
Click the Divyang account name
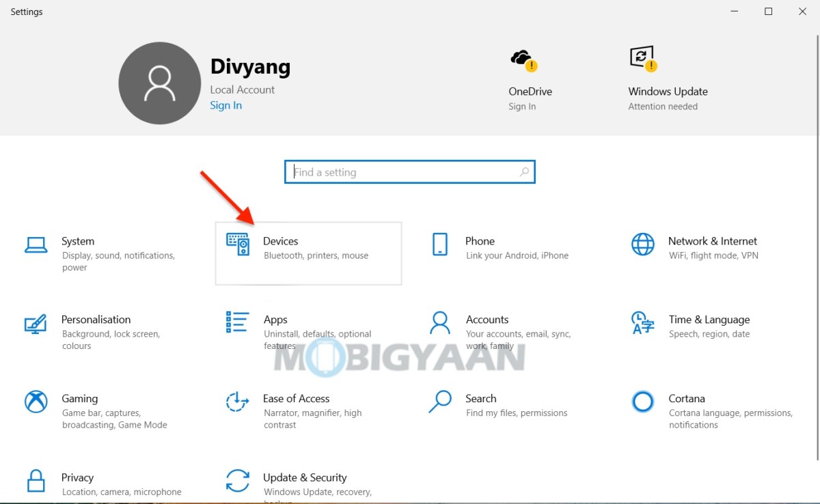tap(250, 66)
